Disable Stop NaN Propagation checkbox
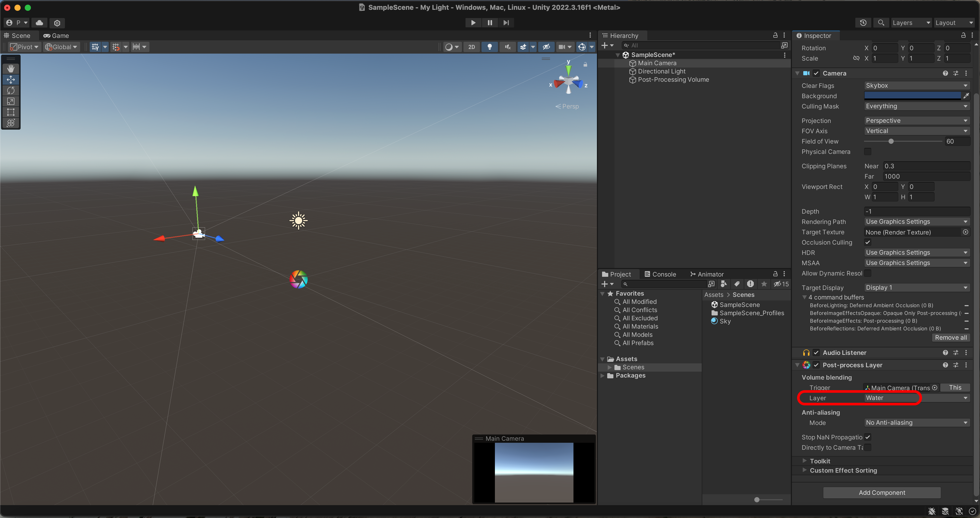This screenshot has width=980, height=518. coord(867,437)
